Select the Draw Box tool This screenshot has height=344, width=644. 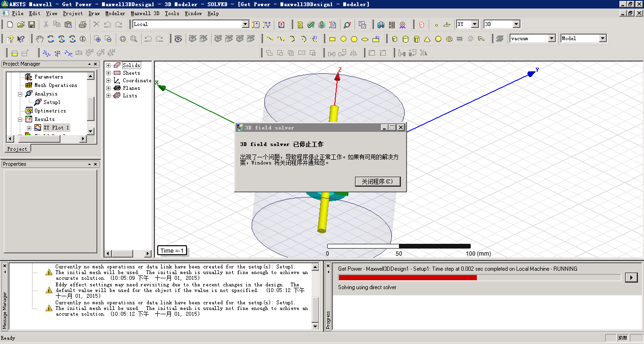[x=395, y=39]
